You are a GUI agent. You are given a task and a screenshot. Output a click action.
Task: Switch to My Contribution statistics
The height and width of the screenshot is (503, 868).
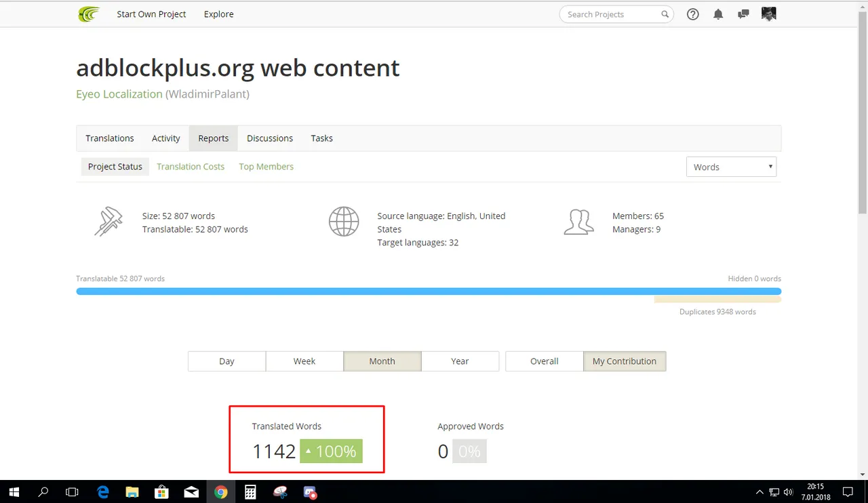point(625,361)
